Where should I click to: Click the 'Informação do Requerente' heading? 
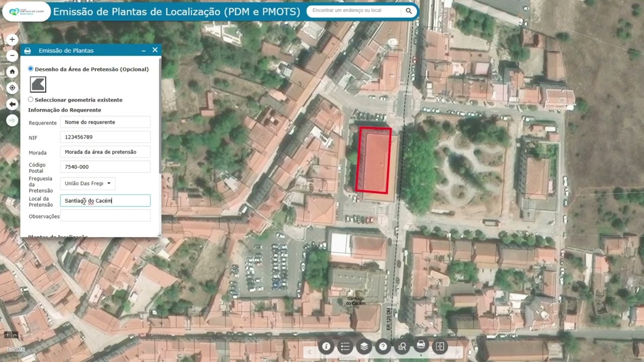pyautogui.click(x=64, y=110)
